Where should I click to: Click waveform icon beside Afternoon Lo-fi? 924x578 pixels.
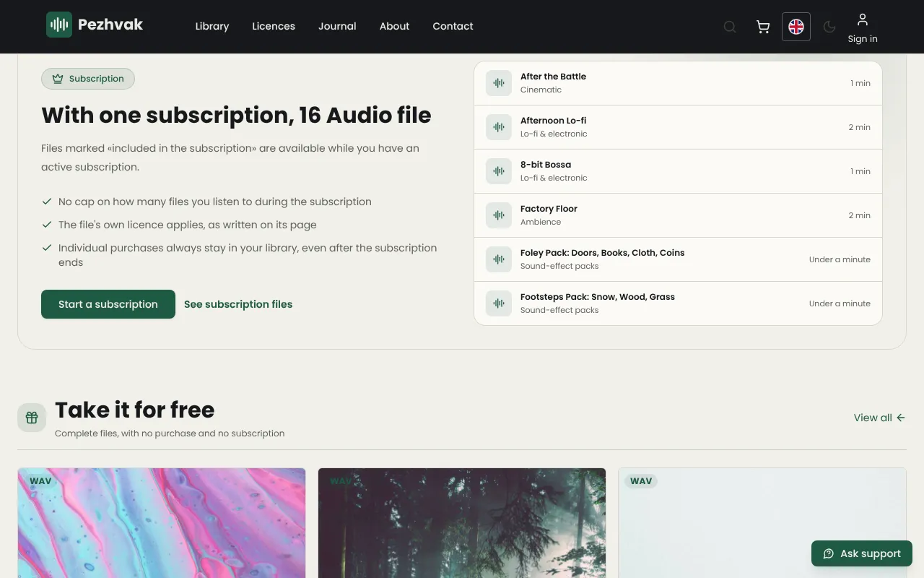coord(499,127)
